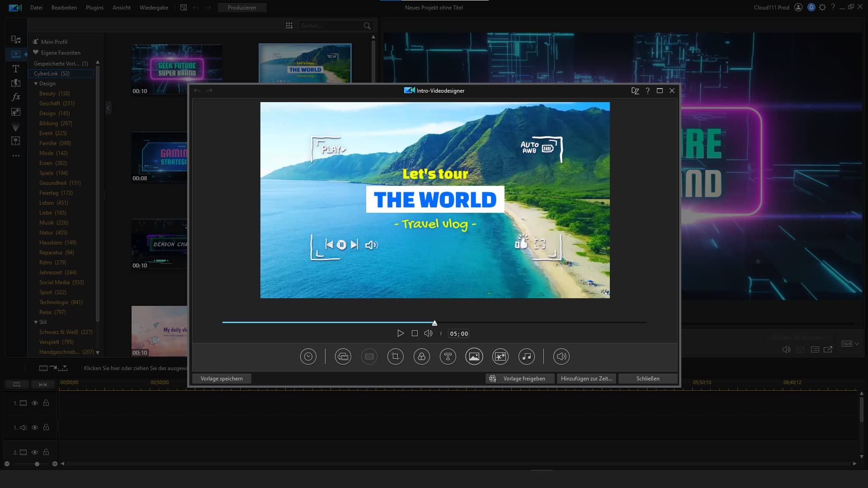Open the notifications bell icon
868x488 pixels.
click(811, 7)
